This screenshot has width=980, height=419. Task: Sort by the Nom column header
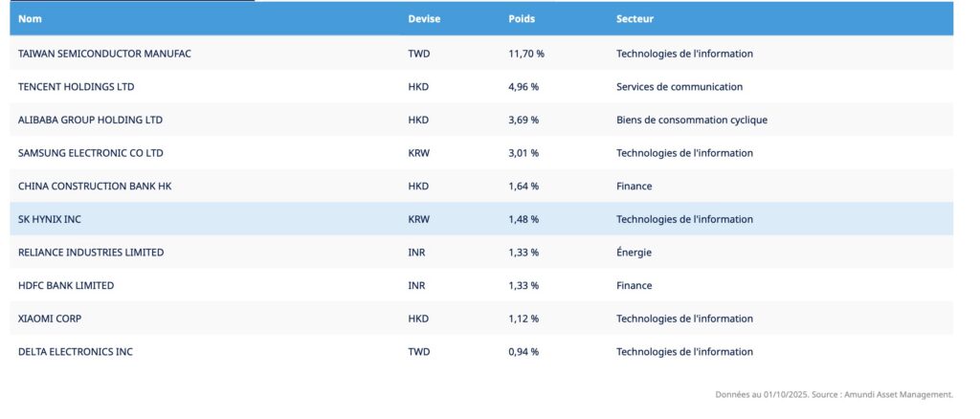(30, 19)
